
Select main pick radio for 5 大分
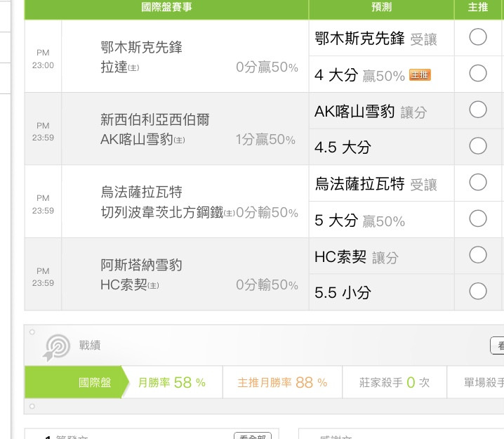(477, 218)
